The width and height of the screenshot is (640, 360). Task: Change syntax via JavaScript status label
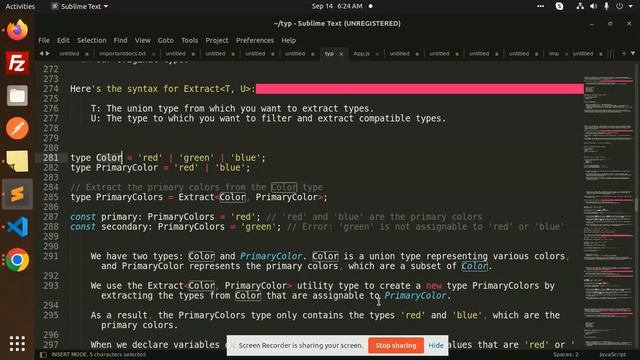click(x=613, y=355)
